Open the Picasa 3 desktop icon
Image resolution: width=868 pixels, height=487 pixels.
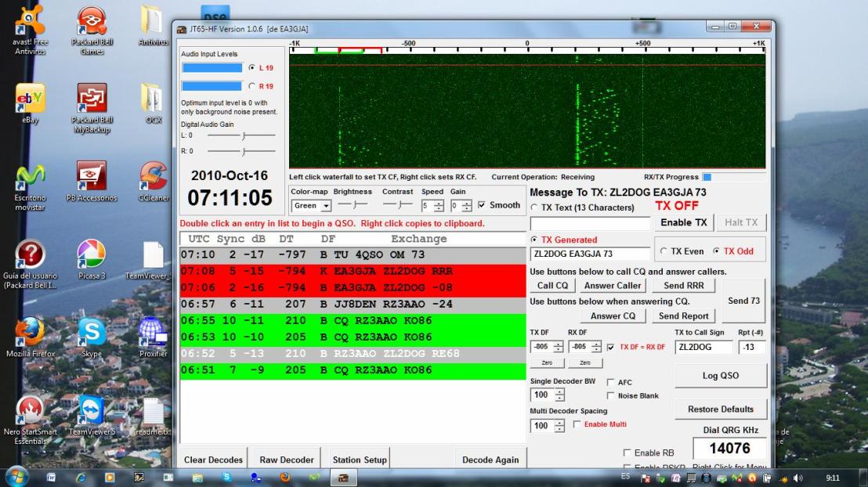coord(92,254)
